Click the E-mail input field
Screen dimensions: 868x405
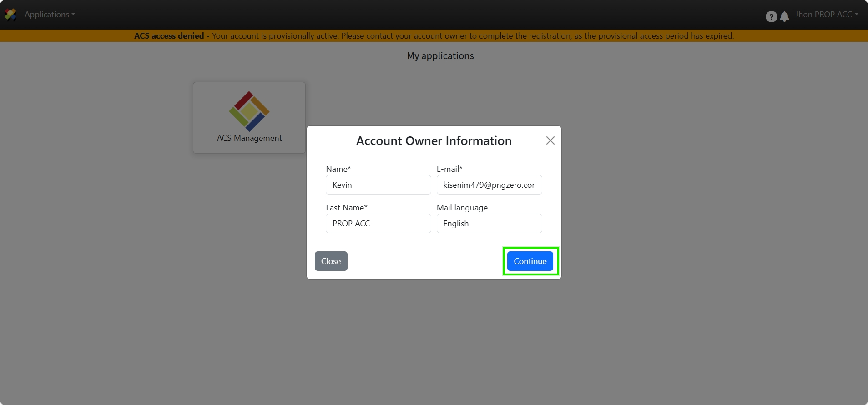pos(489,185)
